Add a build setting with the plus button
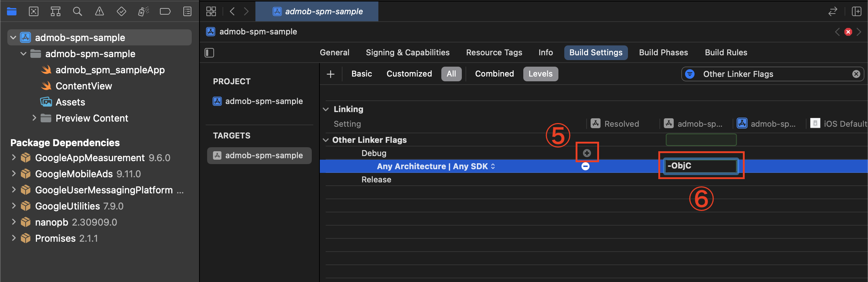This screenshot has height=282, width=868. click(330, 74)
